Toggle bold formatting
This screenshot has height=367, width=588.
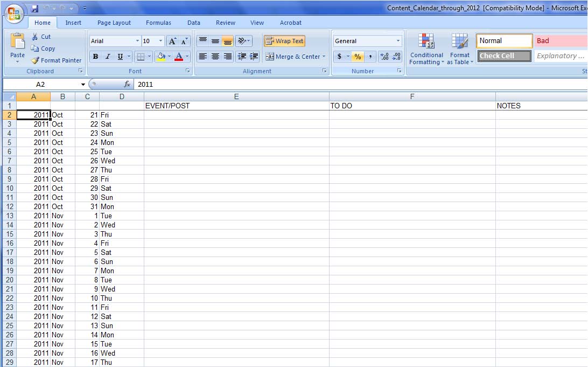[x=95, y=57]
